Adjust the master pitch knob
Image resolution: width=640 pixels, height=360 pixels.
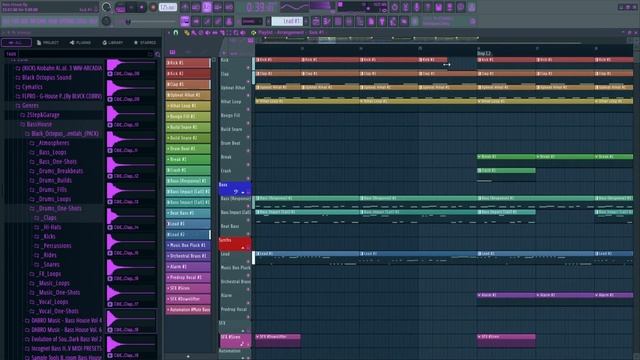tap(106, 21)
